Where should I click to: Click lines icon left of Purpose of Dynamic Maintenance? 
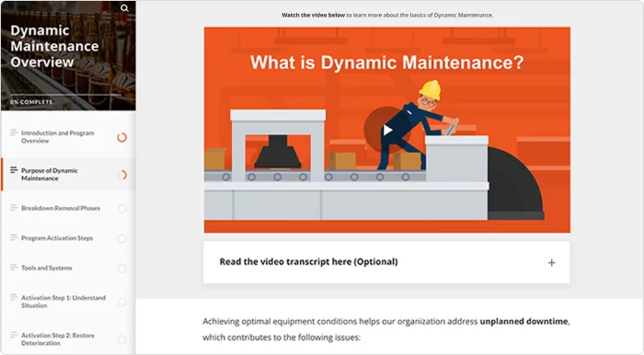coord(14,169)
